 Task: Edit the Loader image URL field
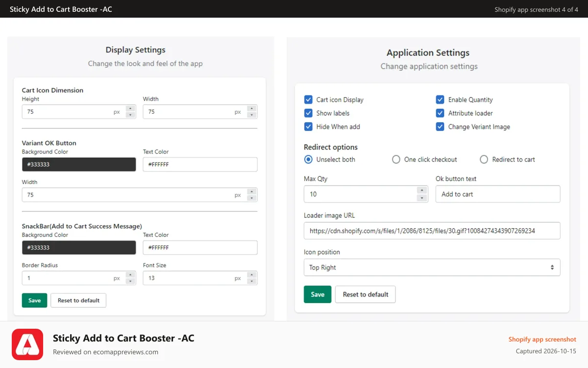pos(432,231)
